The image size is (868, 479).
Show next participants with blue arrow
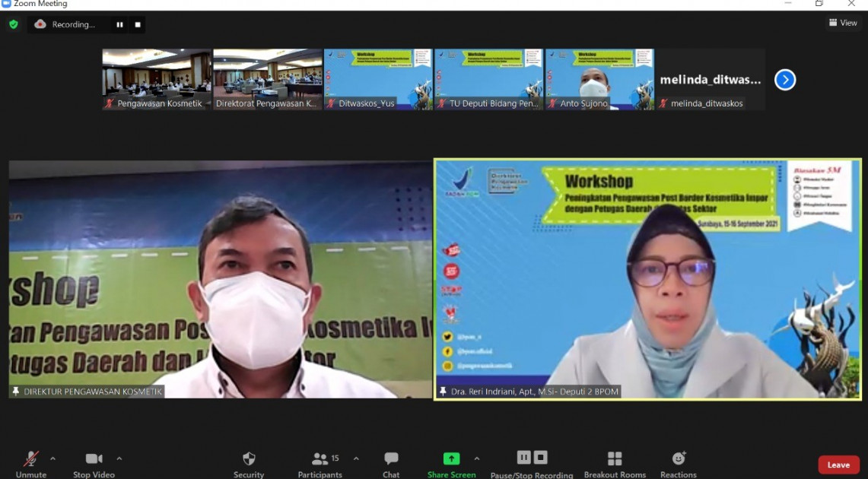[785, 80]
